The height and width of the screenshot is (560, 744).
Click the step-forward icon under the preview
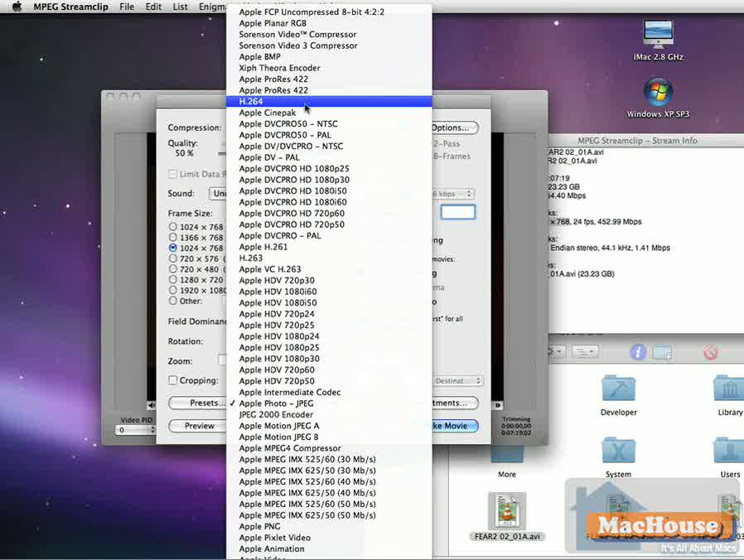[x=498, y=405]
